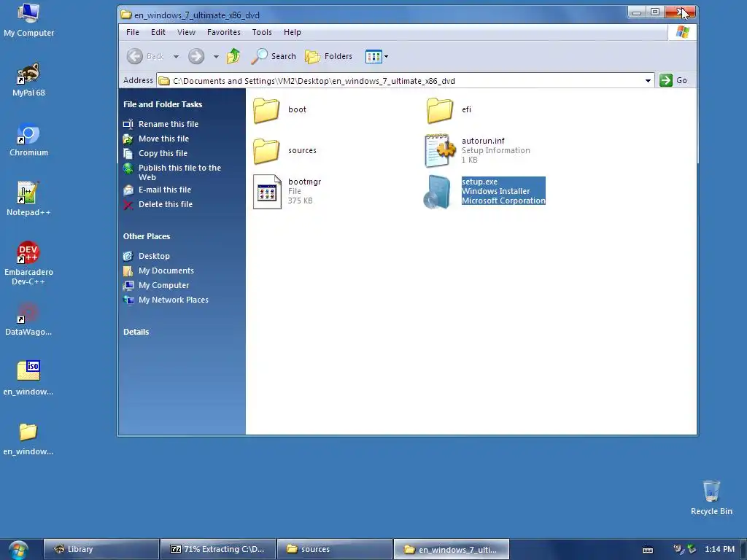Click the Forward navigation button
The width and height of the screenshot is (747, 560).
pyautogui.click(x=196, y=56)
